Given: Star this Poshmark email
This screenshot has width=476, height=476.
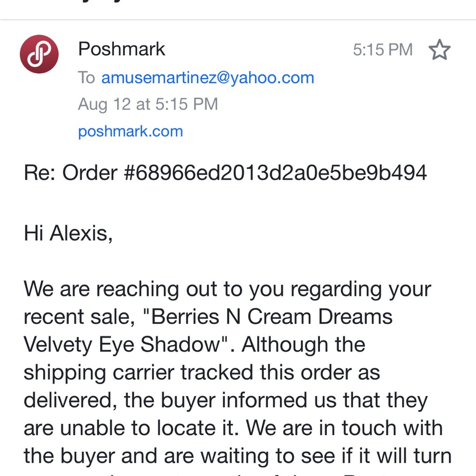Looking at the screenshot, I should (439, 50).
